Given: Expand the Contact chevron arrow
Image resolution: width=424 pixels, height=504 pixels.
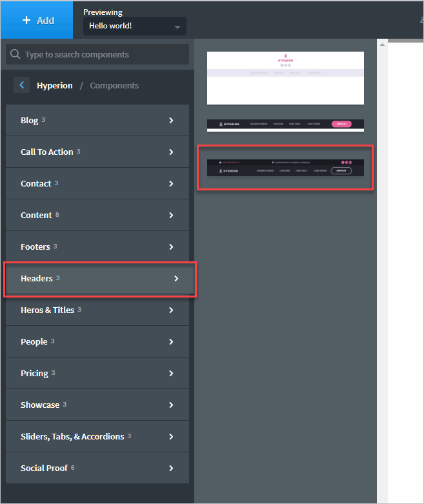Looking at the screenshot, I should [171, 183].
